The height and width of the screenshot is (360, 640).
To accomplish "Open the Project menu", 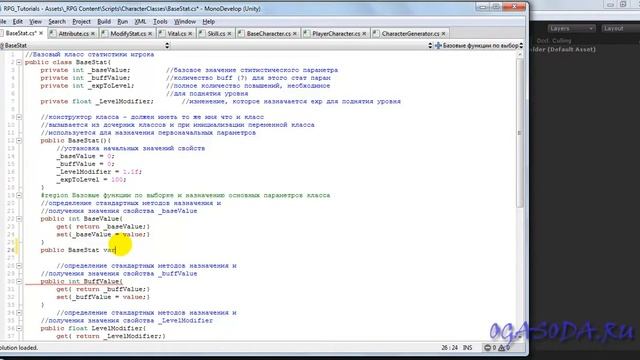I will pos(81,22).
